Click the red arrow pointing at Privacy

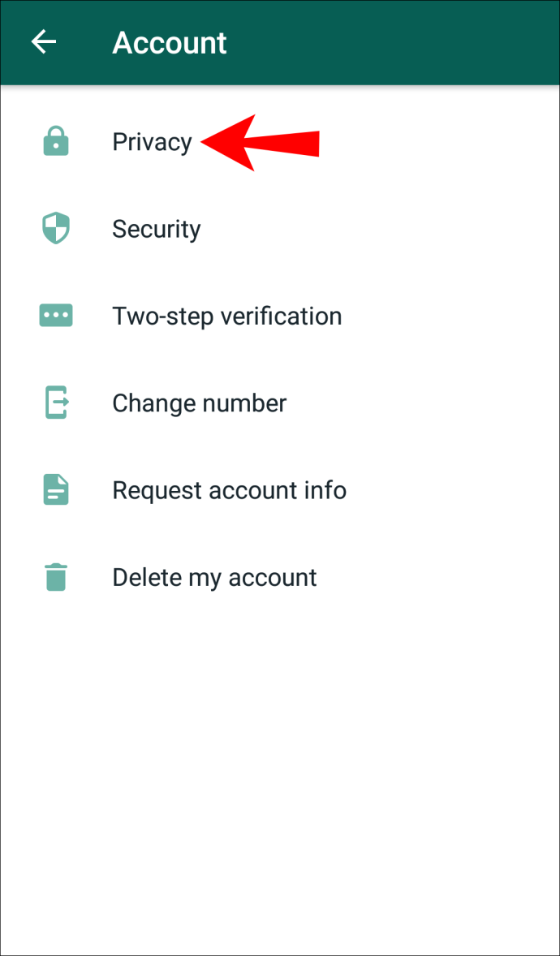pyautogui.click(x=260, y=143)
